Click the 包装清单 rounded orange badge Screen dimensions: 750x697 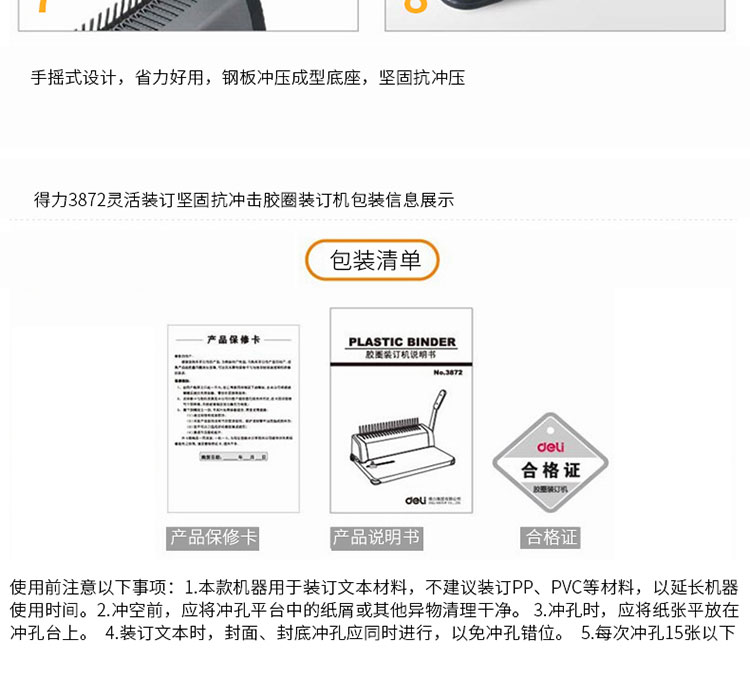(x=372, y=260)
